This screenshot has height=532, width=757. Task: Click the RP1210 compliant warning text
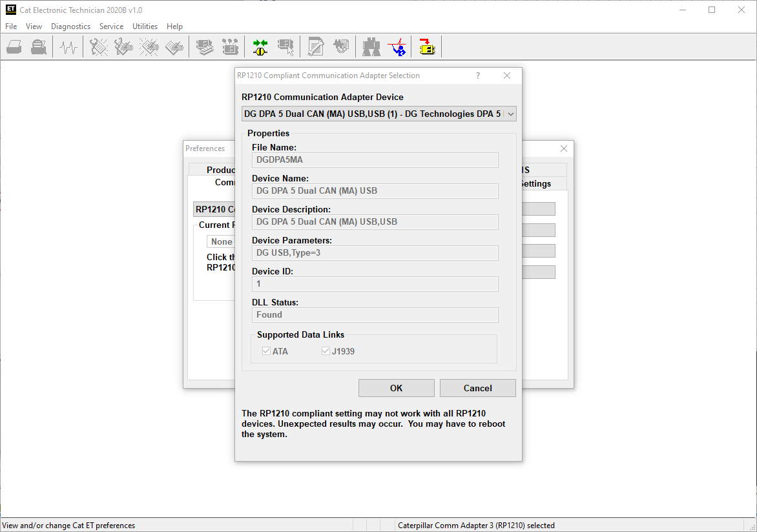tap(373, 424)
